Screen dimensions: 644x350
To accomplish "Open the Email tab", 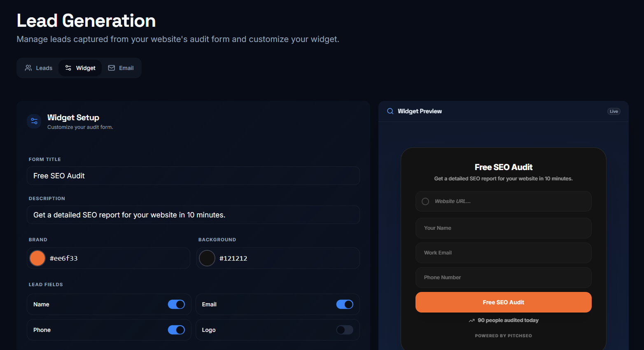I will pyautogui.click(x=121, y=68).
